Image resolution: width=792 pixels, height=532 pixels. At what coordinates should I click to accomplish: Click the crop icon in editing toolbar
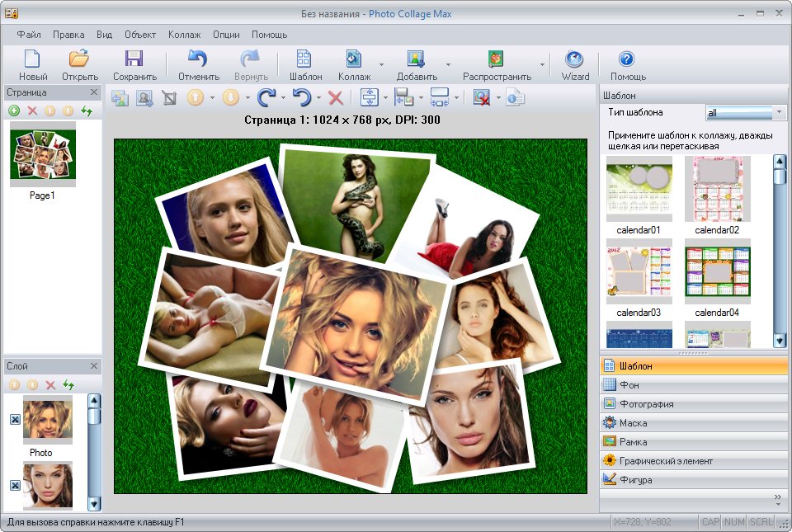tap(169, 98)
